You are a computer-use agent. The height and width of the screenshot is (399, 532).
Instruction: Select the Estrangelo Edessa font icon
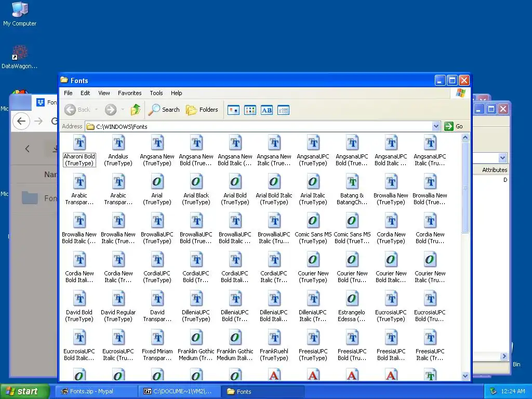coord(352,299)
